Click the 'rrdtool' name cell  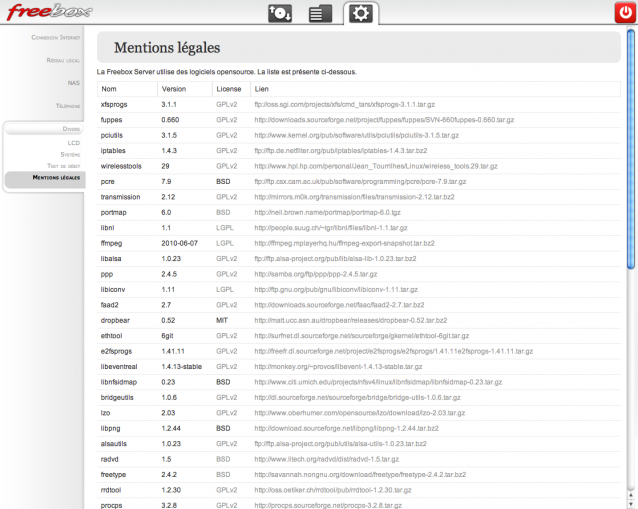point(111,491)
